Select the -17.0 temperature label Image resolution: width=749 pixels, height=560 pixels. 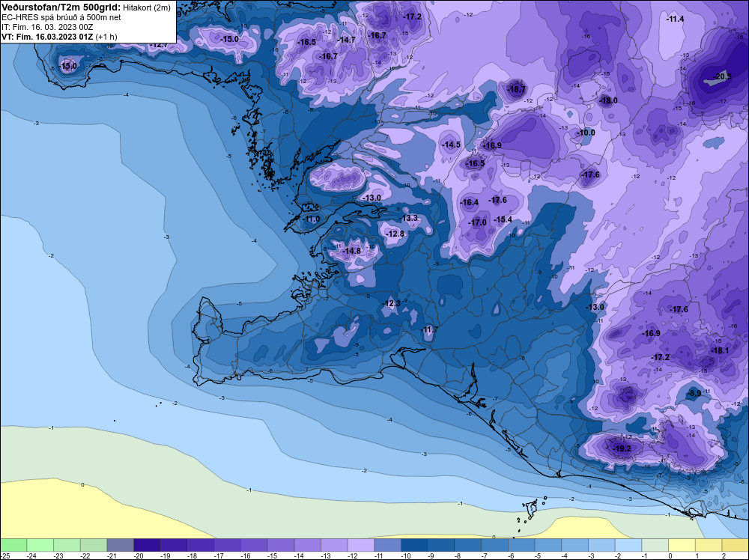pos(477,222)
